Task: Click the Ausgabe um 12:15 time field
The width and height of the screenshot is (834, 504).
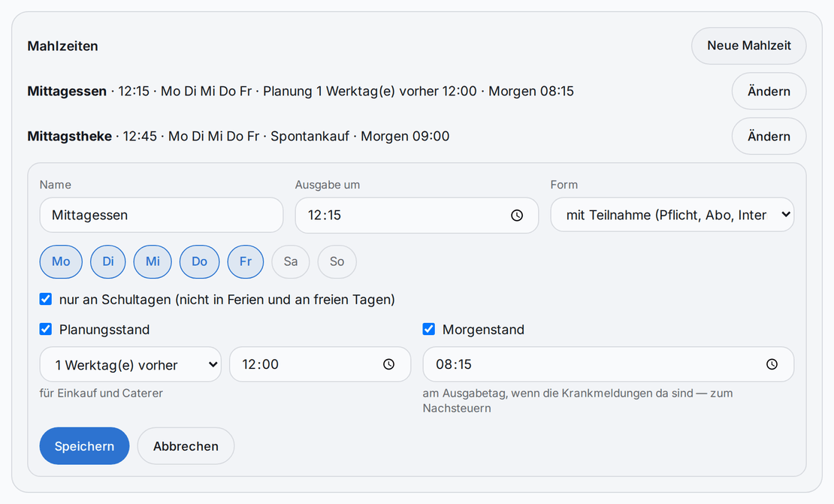Action: tap(417, 216)
